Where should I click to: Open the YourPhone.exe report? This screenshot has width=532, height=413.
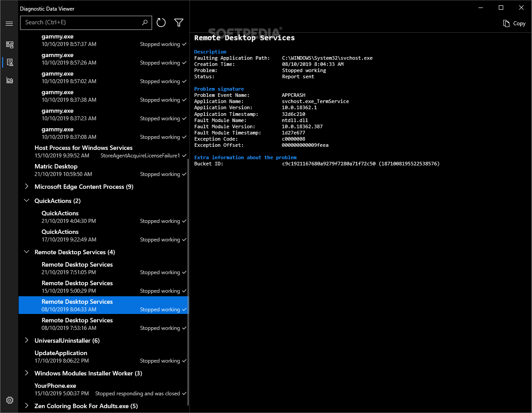pos(104,390)
